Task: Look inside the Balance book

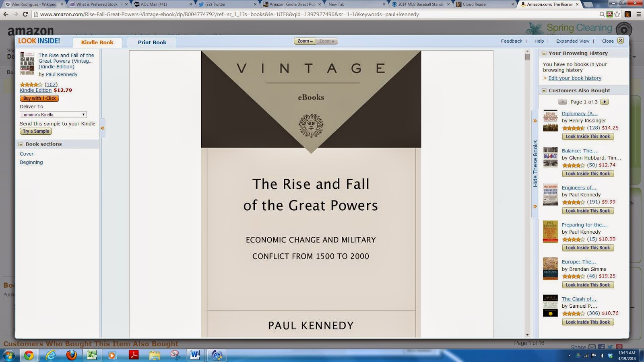Action: point(588,174)
